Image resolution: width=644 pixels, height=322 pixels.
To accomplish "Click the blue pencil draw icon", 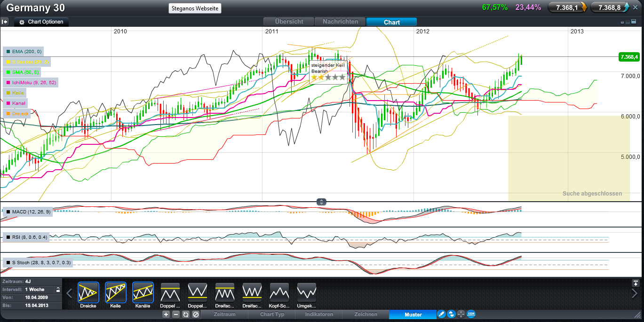I will click(441, 314).
